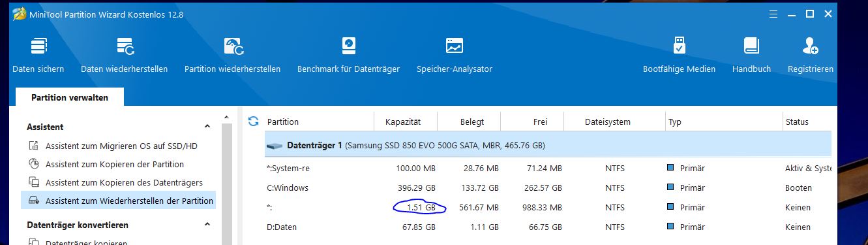Screen dimensions: 868x245
Task: Start the Partition wiederherstellen tool
Action: point(232,55)
